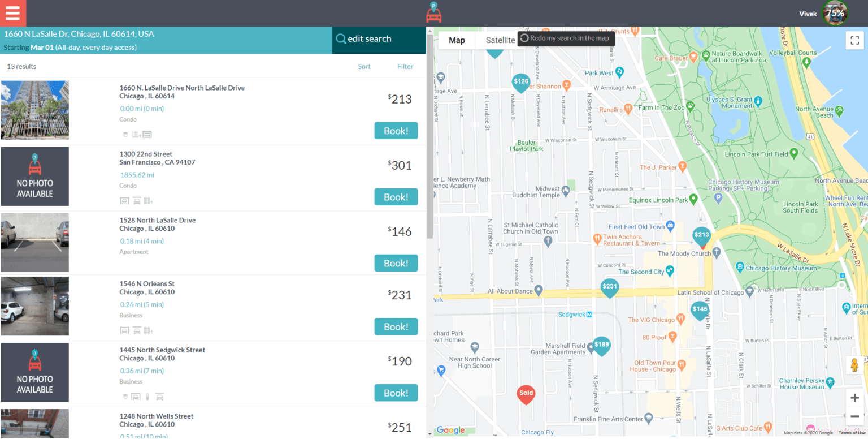Click the Fleet Feet Old Town marker

coord(670,226)
